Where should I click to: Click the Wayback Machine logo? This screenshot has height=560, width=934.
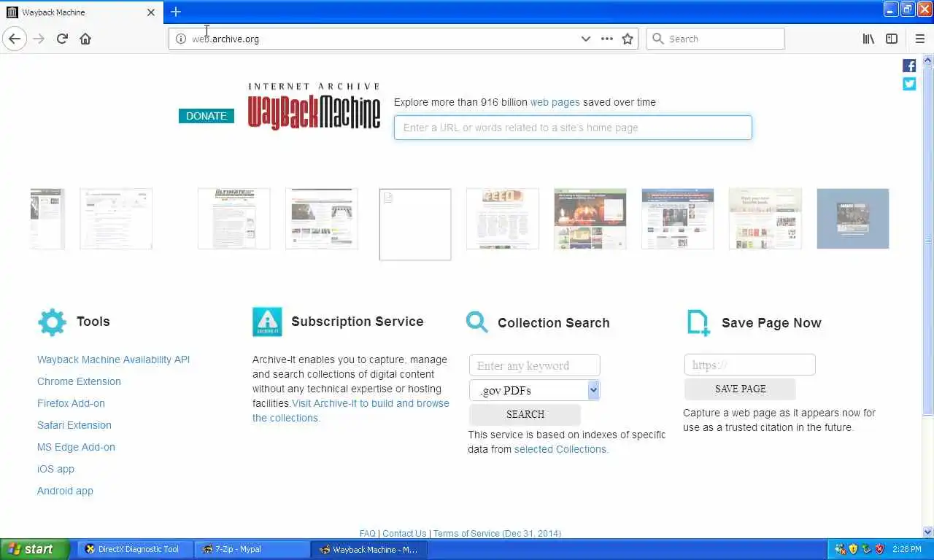tap(314, 106)
